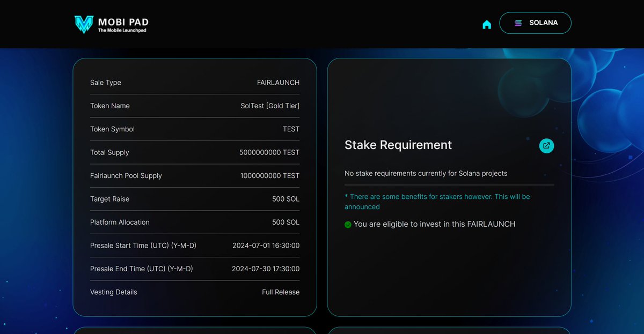
Task: Click the 'Fairlaunch Pool Supply' label
Action: [126, 176]
